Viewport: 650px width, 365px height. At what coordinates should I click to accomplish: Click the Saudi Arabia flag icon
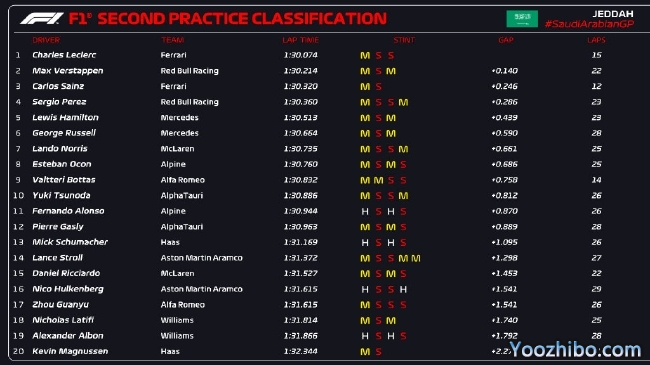(522, 19)
